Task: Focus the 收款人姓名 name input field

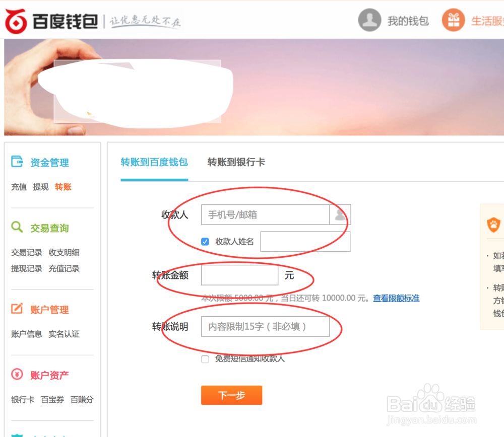Action: (x=305, y=242)
